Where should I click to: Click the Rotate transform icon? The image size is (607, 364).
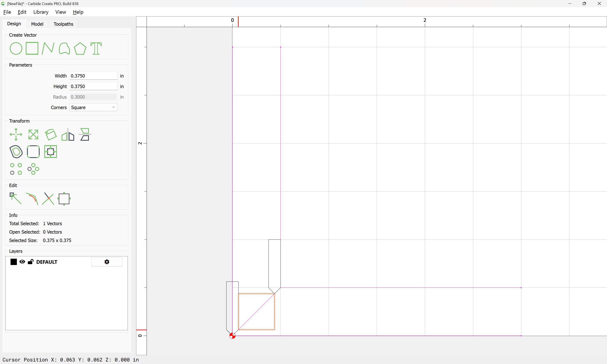51,134
